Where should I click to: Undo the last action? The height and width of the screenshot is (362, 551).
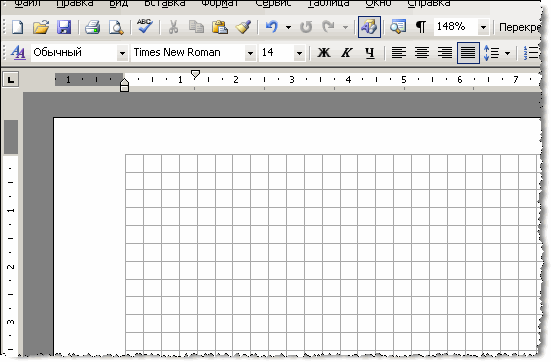[272, 27]
